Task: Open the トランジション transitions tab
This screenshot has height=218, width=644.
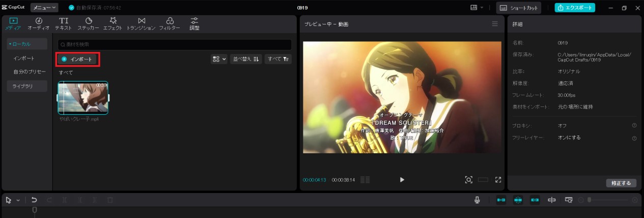Action: point(141,24)
